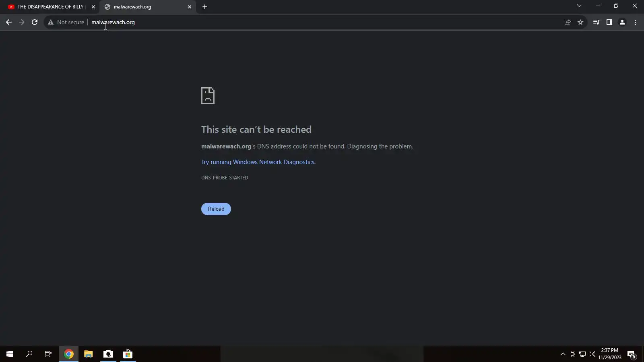This screenshot has width=644, height=362.
Task: Close the malwarewach.org tab
Action: 190,7
